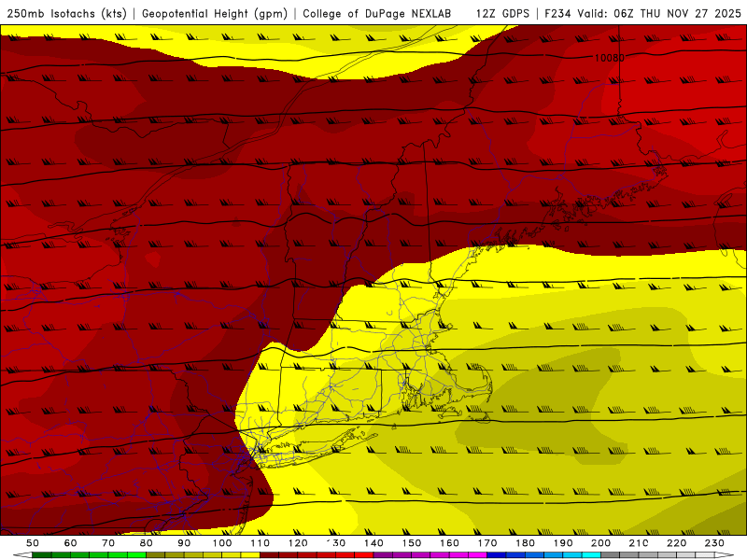Click the '190' value on the legend

pos(563,543)
